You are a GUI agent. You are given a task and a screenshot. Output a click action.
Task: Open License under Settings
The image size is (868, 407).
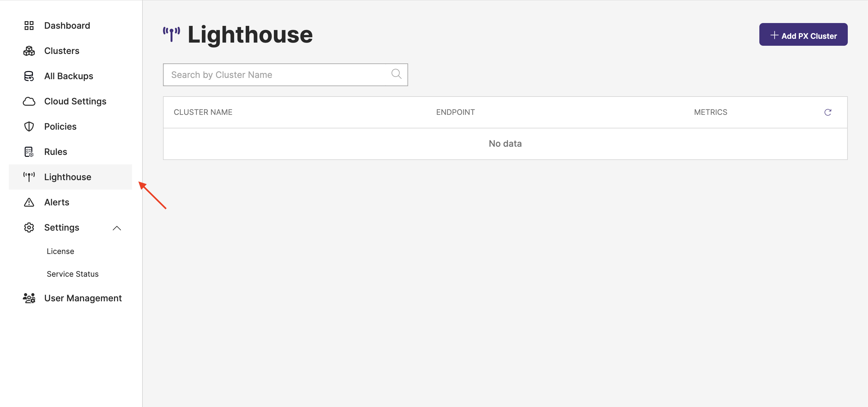[60, 251]
